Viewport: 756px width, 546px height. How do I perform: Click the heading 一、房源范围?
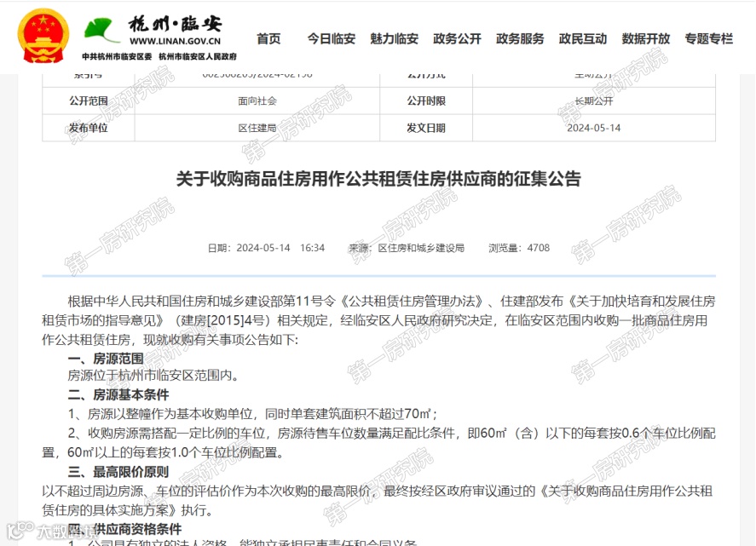[106, 359]
